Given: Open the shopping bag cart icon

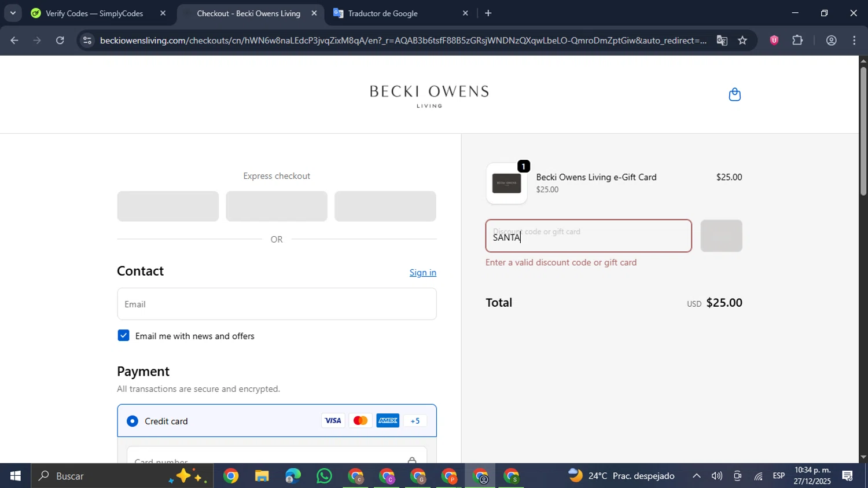Looking at the screenshot, I should click(734, 94).
